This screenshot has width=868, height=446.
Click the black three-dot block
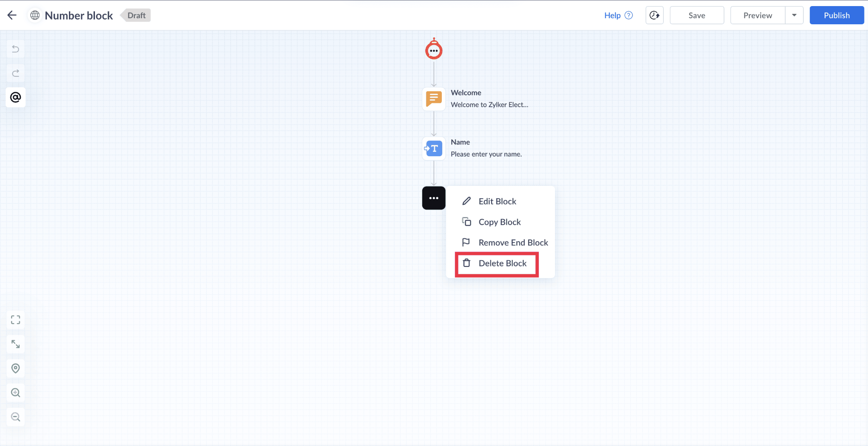(434, 198)
